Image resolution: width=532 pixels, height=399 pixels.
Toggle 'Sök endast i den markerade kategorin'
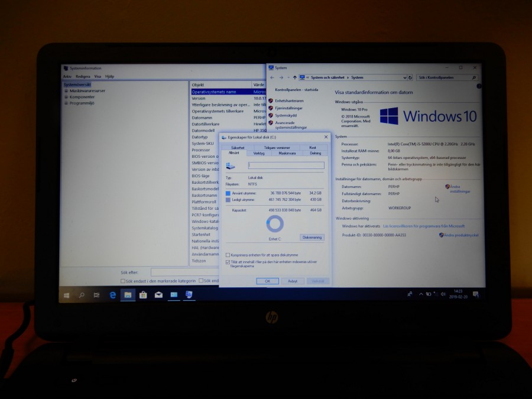click(123, 281)
